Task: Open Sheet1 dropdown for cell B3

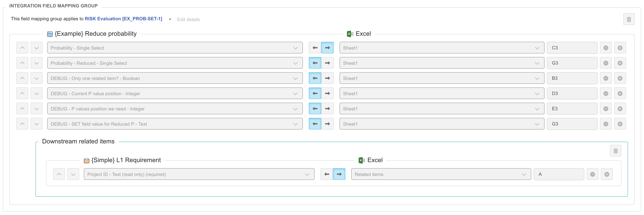Action: point(442,78)
